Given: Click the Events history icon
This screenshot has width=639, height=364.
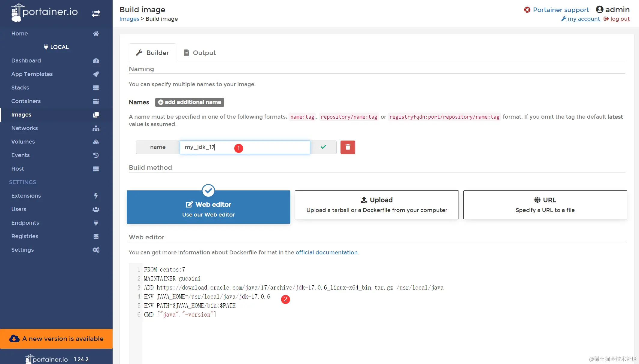Looking at the screenshot, I should coord(96,155).
